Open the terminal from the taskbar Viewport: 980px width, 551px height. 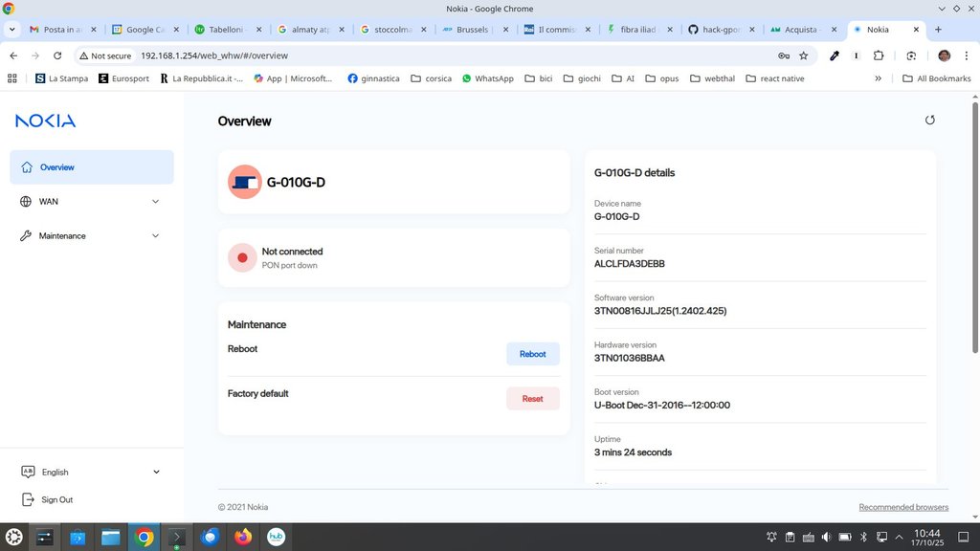(177, 537)
